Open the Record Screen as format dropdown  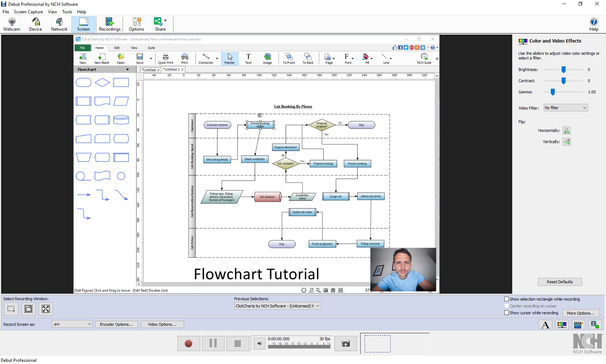click(71, 324)
